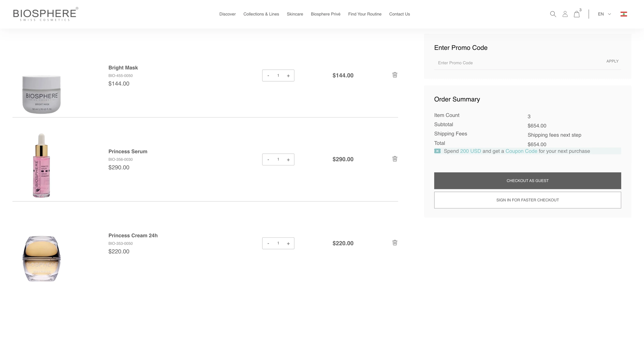Open the Princess Cream 24h product link
The width and height of the screenshot is (644, 343).
click(x=133, y=235)
